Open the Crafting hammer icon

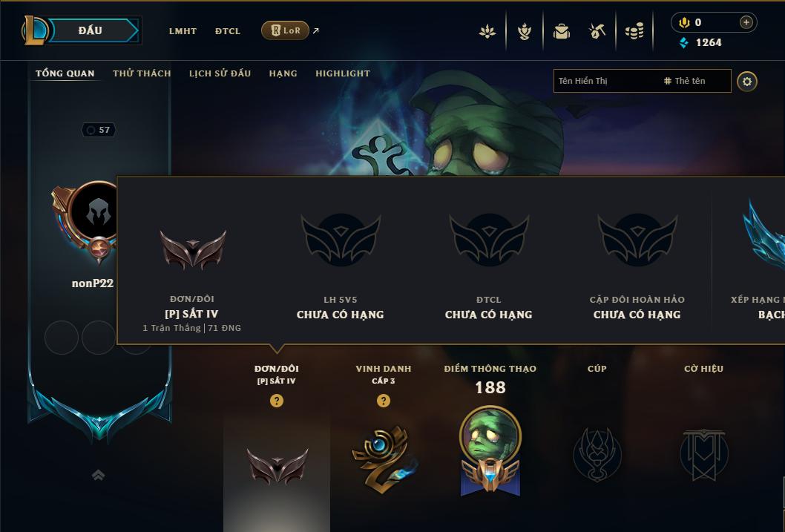click(x=597, y=31)
